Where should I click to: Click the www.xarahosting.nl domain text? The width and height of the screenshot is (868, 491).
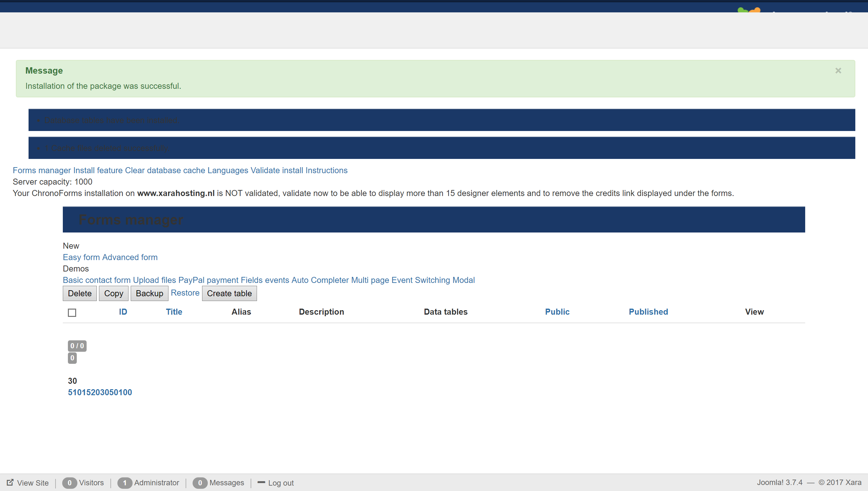point(176,193)
